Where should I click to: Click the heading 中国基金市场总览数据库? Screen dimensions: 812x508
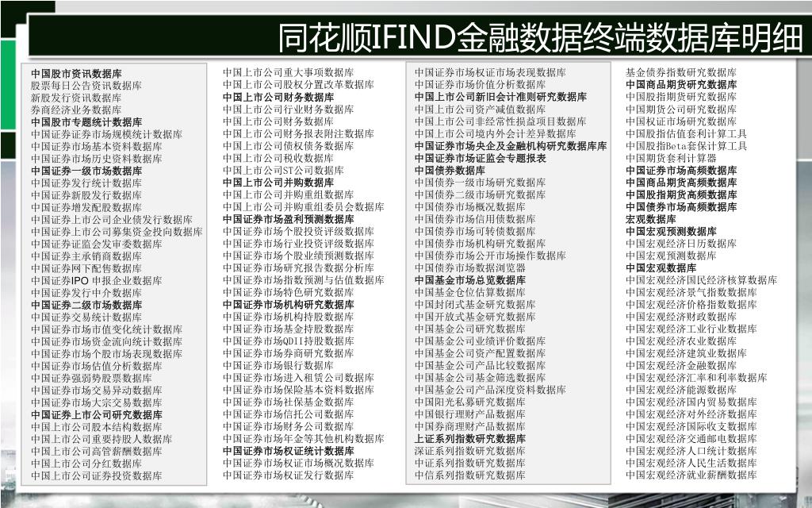469,280
